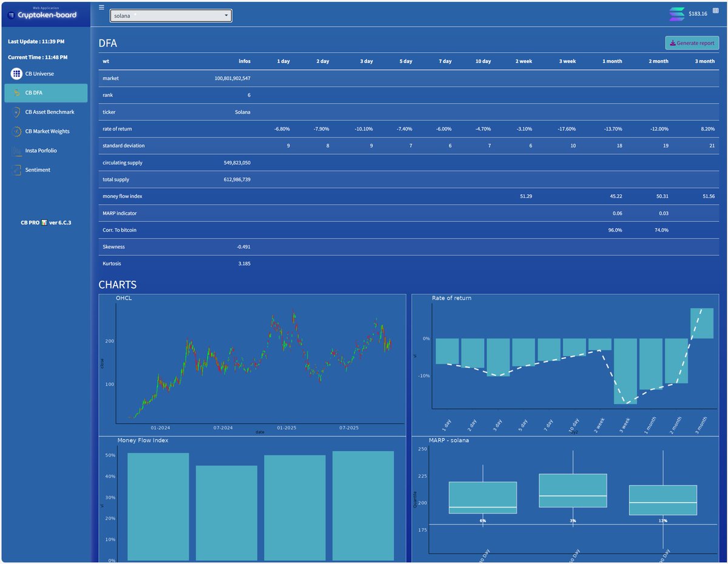Click the Sentiment sidebar icon
Image resolution: width=728 pixels, height=564 pixels.
pyautogui.click(x=16, y=170)
